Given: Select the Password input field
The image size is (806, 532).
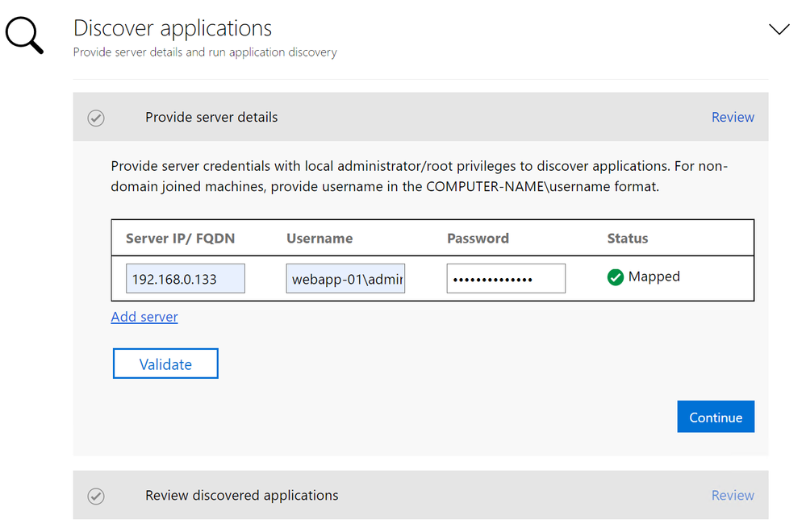Looking at the screenshot, I should pyautogui.click(x=506, y=279).
